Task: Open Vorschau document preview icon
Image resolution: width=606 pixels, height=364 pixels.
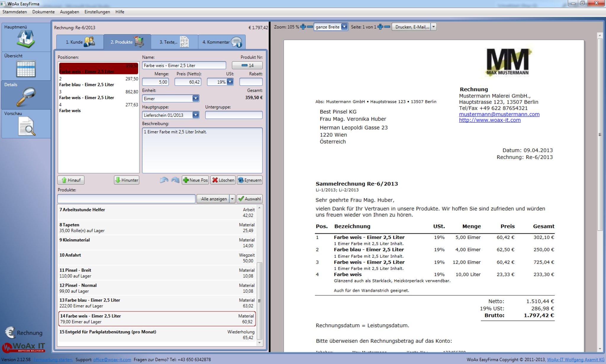Action: tap(27, 126)
